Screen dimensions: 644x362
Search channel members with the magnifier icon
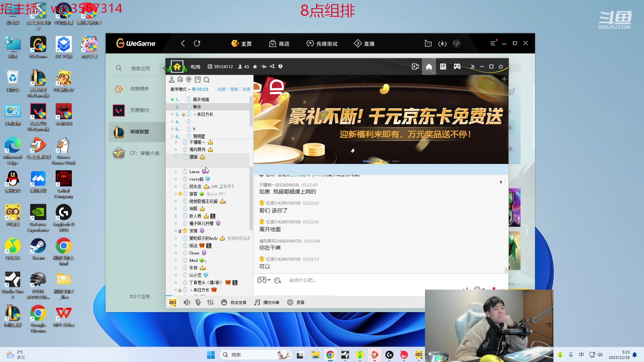coord(207,80)
